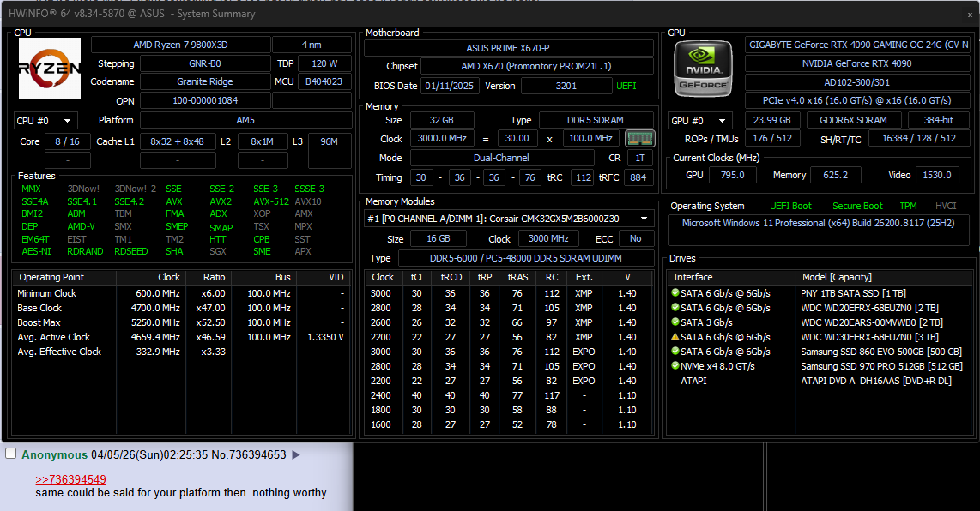
Task: Click the HVCI status label
Action: click(946, 206)
